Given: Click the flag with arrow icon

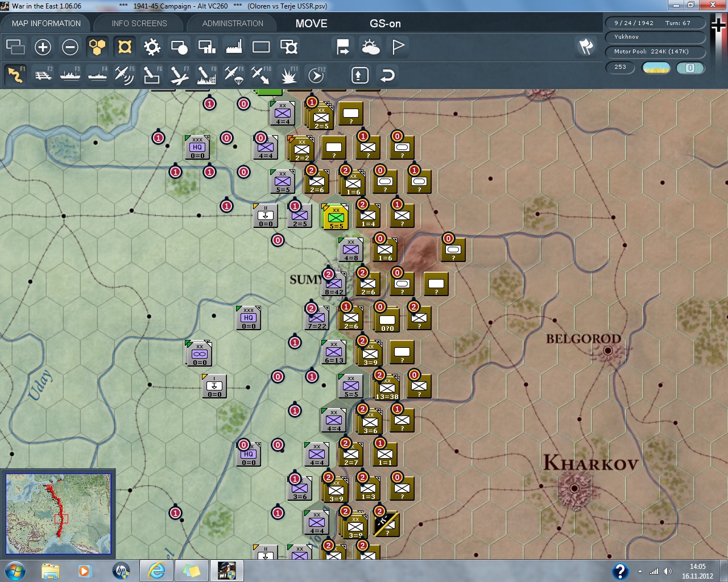Looking at the screenshot, I should 343,47.
